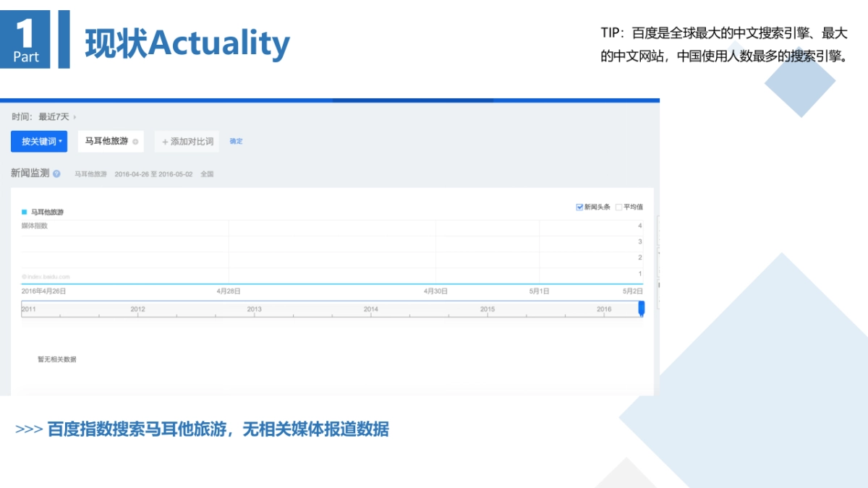Viewport: 868px width, 488px height.
Task: Enable the 平均值 checkbox
Action: [619, 206]
